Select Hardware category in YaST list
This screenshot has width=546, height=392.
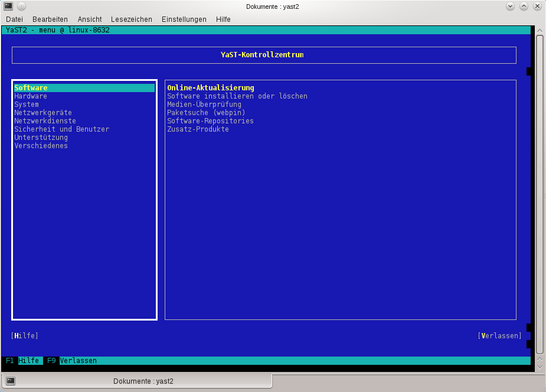(x=31, y=96)
